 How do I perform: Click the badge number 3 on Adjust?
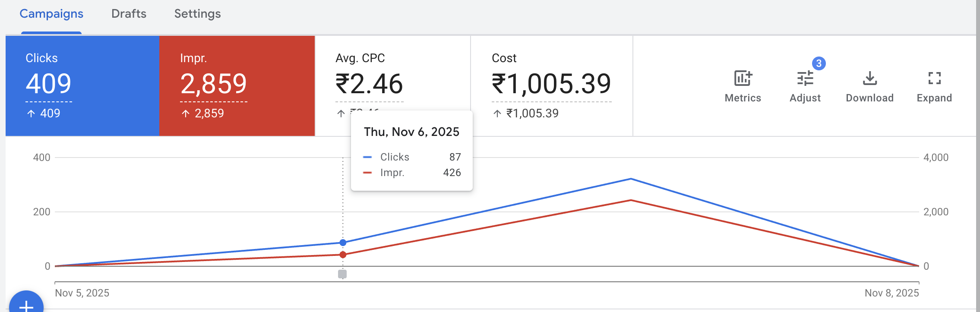tap(819, 63)
